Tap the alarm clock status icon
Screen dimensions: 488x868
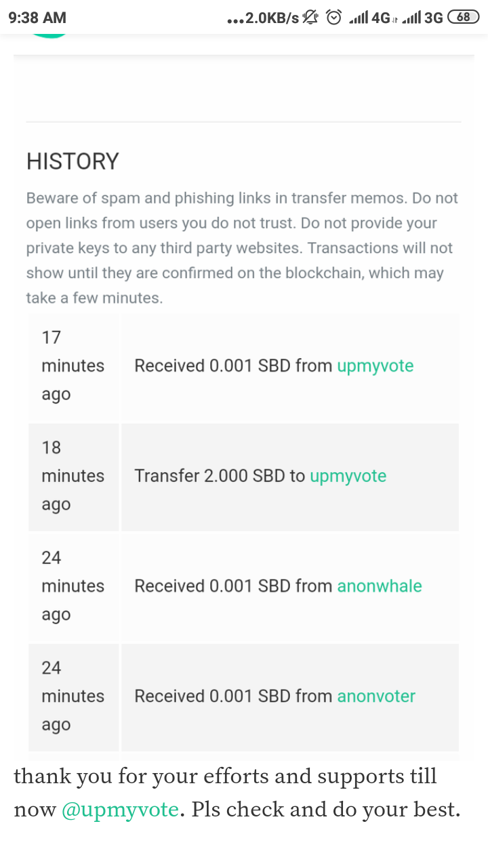pyautogui.click(x=333, y=18)
